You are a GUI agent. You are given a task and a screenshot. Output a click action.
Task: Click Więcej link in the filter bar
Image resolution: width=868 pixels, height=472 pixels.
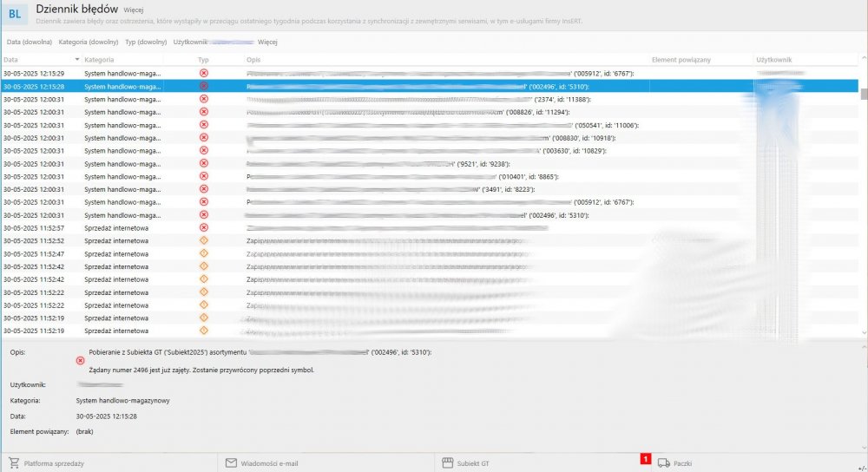267,42
